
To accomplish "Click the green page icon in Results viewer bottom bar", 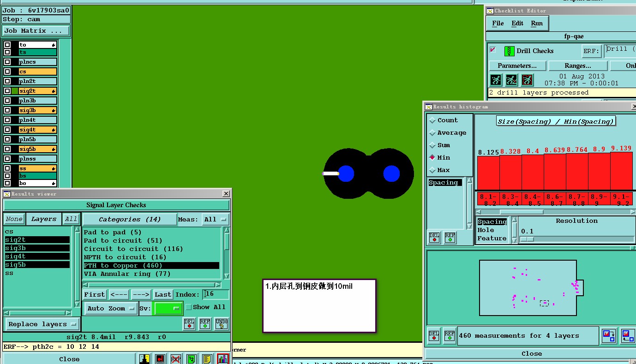I will coord(192,359).
